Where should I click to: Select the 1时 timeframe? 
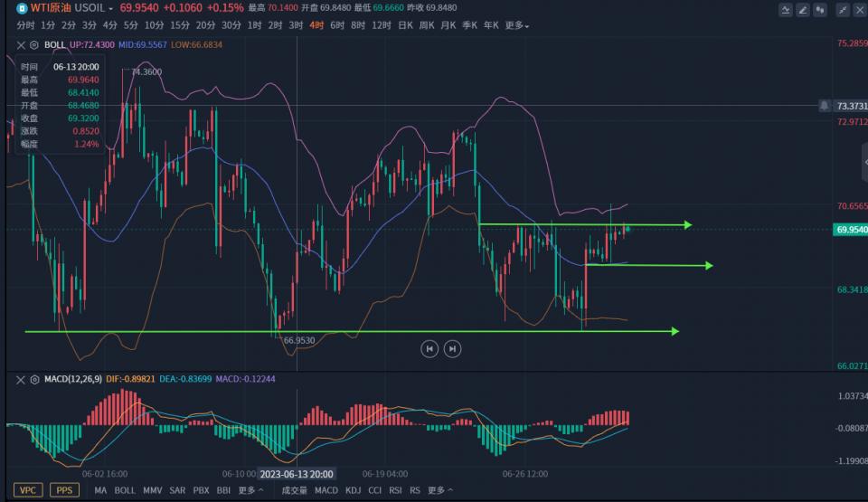click(x=255, y=25)
